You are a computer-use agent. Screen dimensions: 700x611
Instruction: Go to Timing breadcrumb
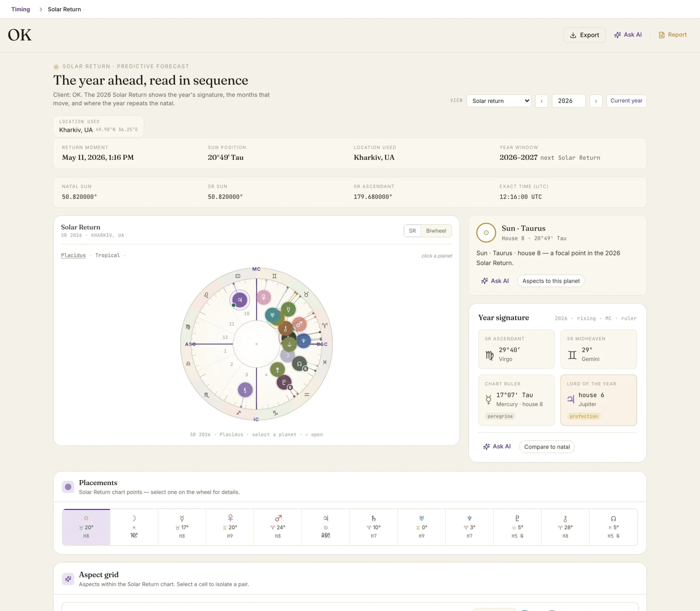(x=20, y=9)
